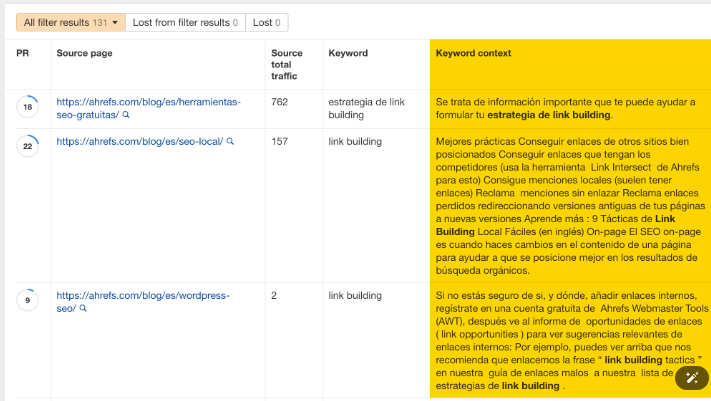Switch to the Lost from filter results tab
711x401 pixels.
pyautogui.click(x=186, y=22)
